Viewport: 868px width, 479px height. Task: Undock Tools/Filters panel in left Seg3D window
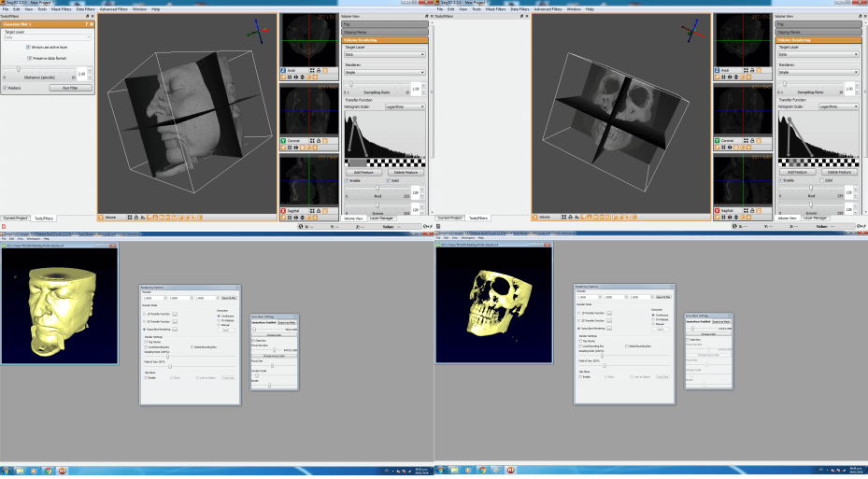click(x=87, y=16)
